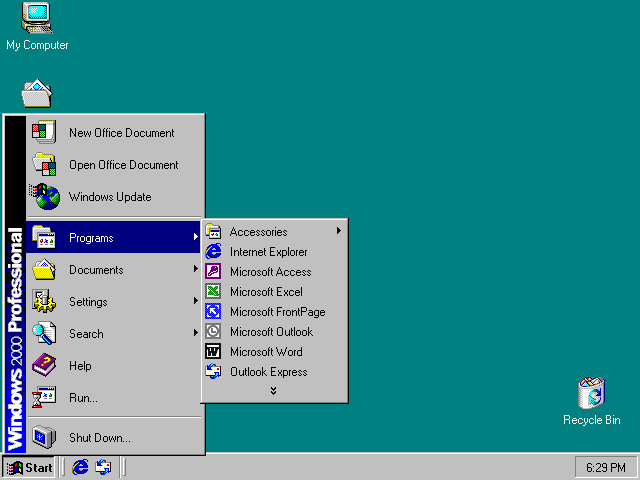Click the Microsoft Excel text label
The image size is (640, 480).
click(x=266, y=292)
